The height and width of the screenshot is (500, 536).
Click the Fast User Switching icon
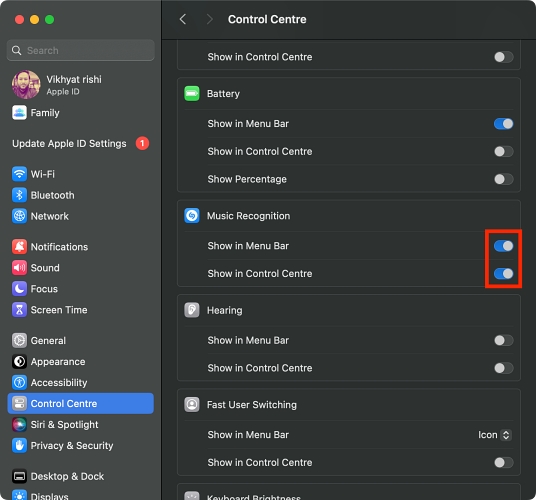tap(192, 405)
